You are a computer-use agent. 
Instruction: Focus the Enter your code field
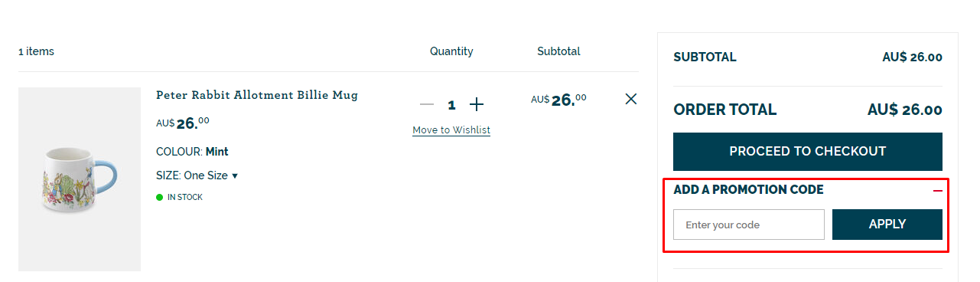749,225
